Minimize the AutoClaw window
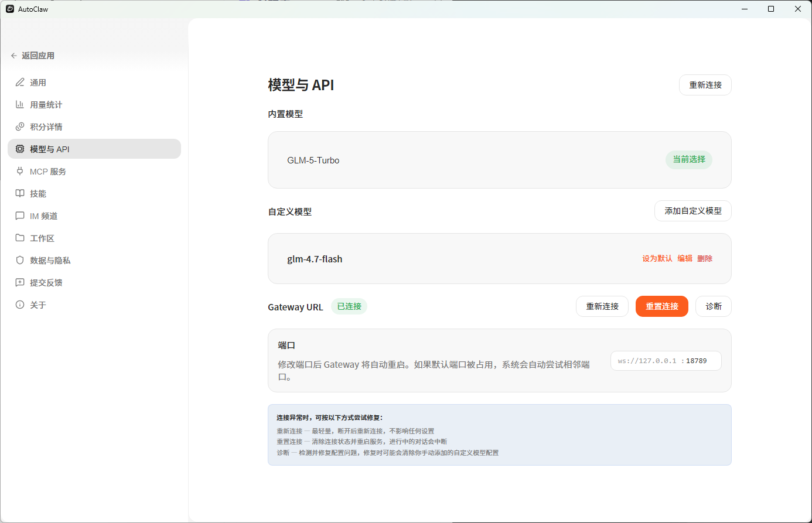This screenshot has height=523, width=812. 745,9
